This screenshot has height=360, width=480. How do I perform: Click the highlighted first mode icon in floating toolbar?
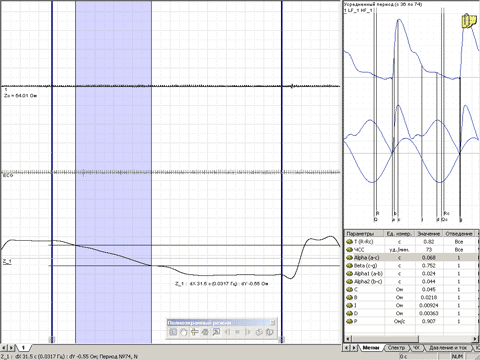pyautogui.click(x=173, y=332)
